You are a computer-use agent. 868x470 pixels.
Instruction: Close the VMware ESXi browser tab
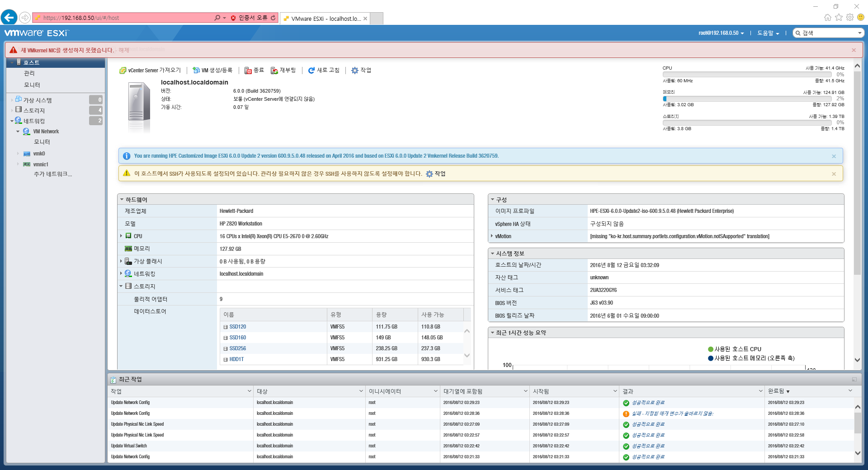[365, 19]
